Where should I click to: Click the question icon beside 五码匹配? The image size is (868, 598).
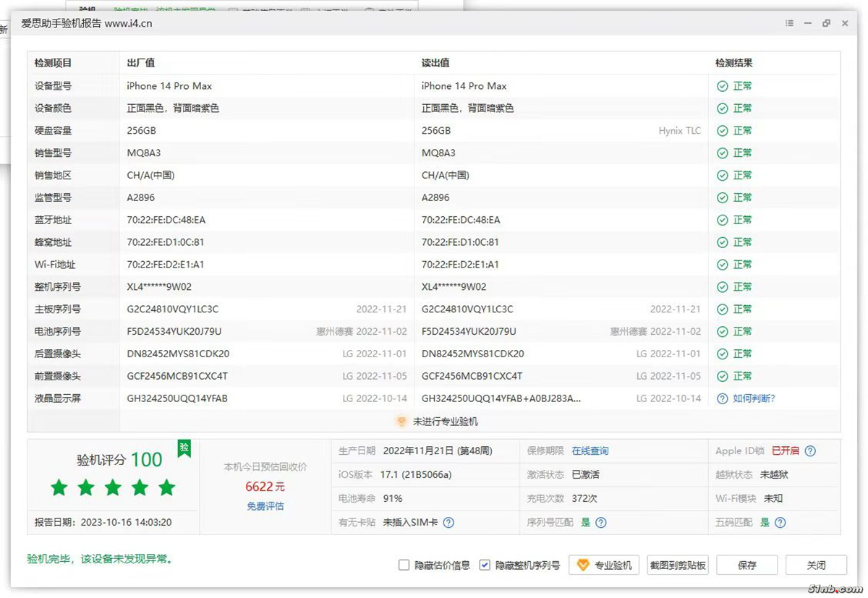780,523
